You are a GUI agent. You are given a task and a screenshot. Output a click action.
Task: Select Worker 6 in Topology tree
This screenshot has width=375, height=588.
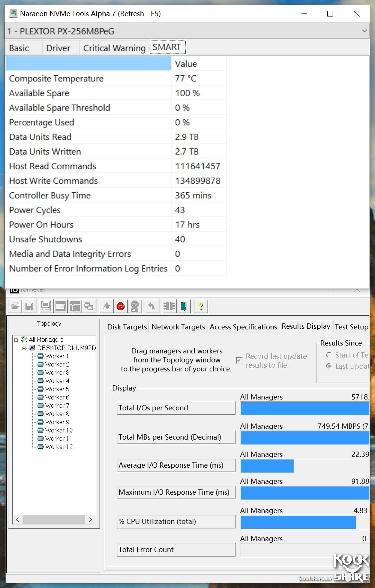coord(57,397)
